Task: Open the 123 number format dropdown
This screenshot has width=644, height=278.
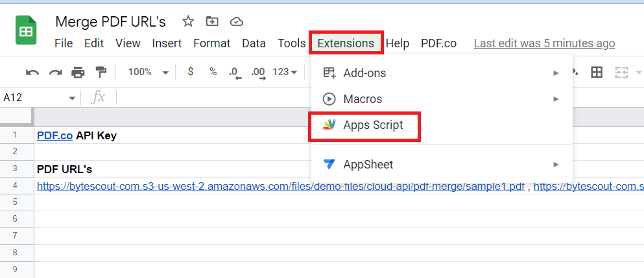Action: click(285, 73)
